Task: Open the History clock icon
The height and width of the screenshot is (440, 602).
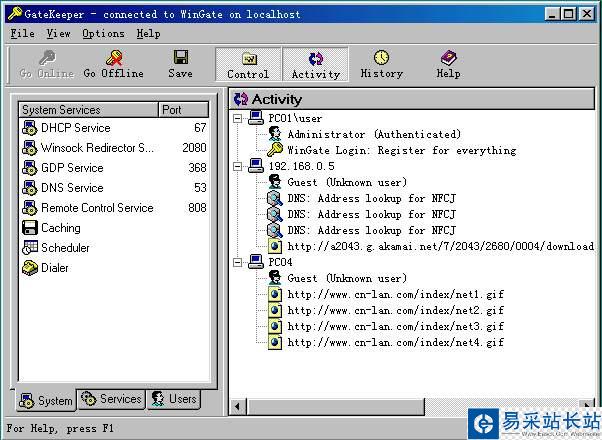Action: [381, 58]
